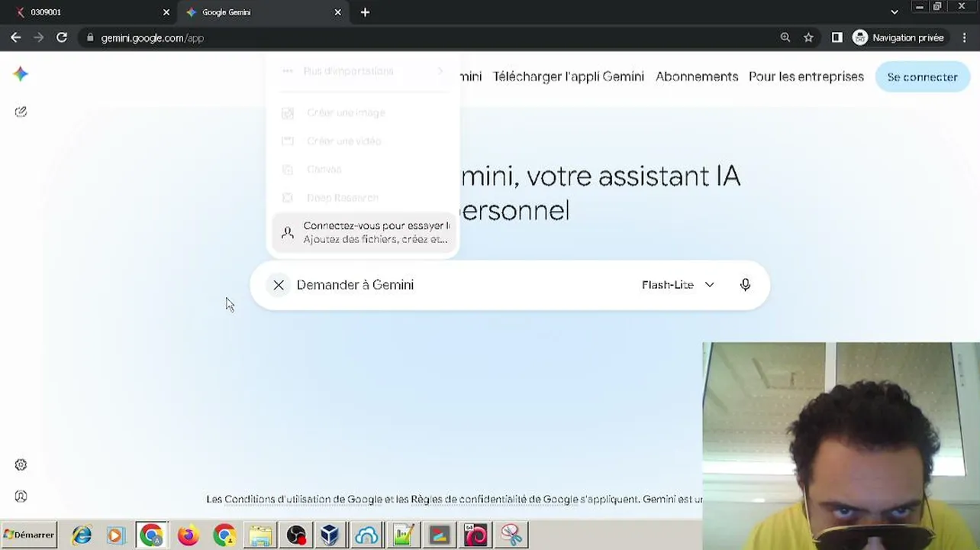The width and height of the screenshot is (980, 550).
Task: Open the second Chrome taskbar icon
Action: pos(224,535)
